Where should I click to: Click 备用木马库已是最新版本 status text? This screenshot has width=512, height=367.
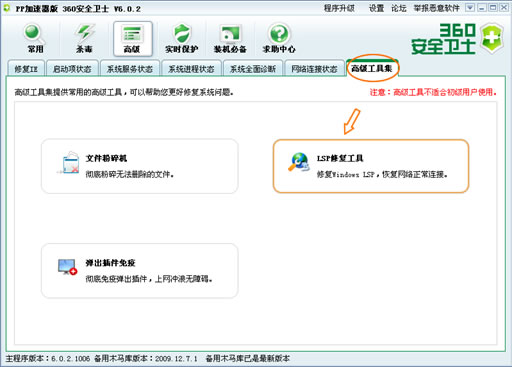248,358
